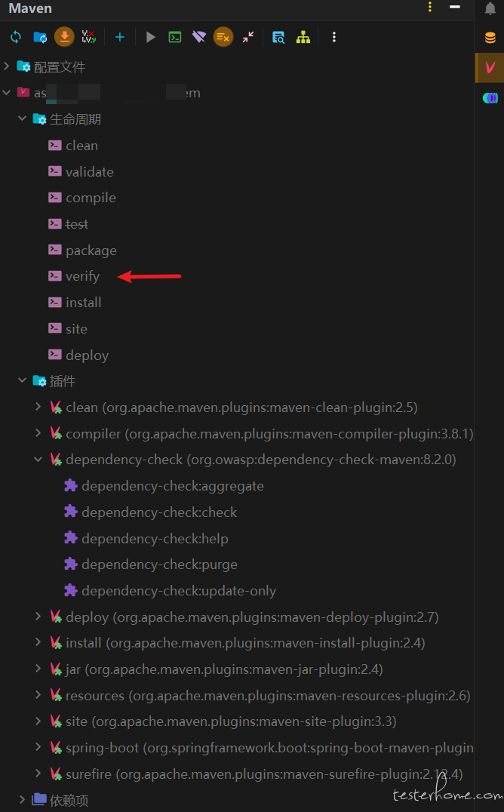Click the 依赖项 folder icon
This screenshot has width=504, height=812.
pyautogui.click(x=39, y=800)
